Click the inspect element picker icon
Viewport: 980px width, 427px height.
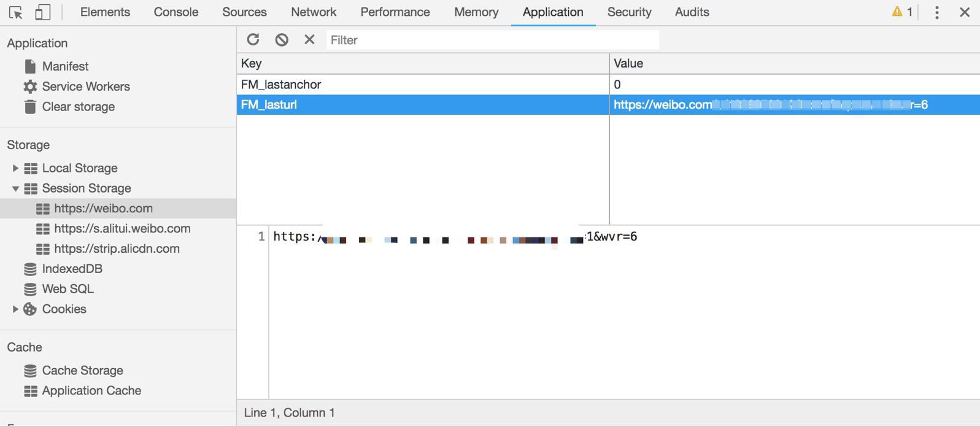(x=16, y=12)
